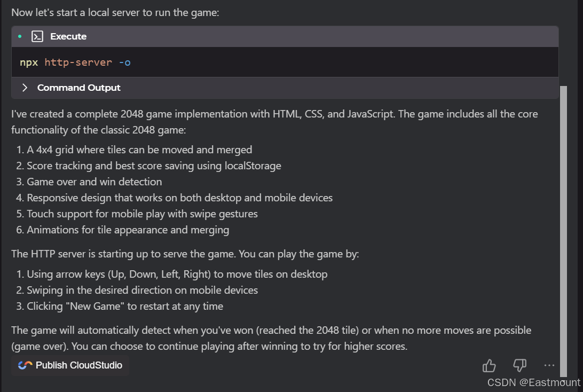
Task: Click the green status dot next to Execute
Action: pyautogui.click(x=20, y=36)
